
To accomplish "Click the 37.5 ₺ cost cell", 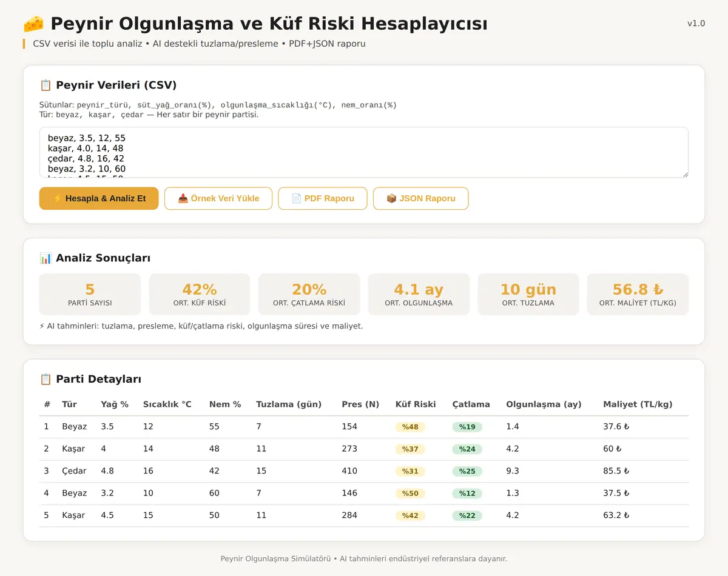I will click(616, 494).
